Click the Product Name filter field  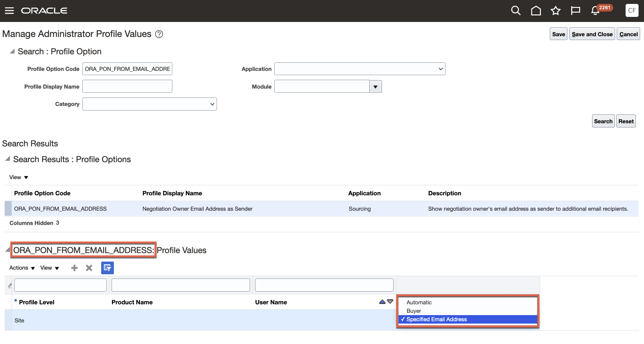pyautogui.click(x=181, y=285)
